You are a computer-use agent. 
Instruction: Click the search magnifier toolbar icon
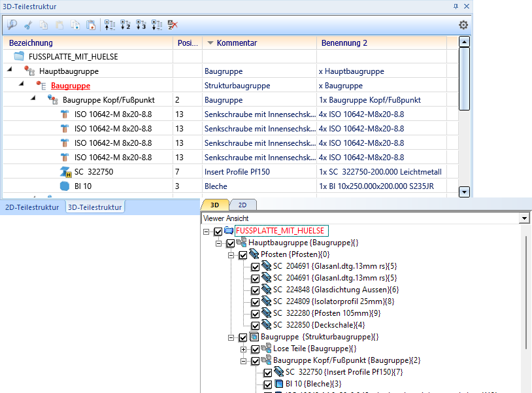(x=12, y=25)
